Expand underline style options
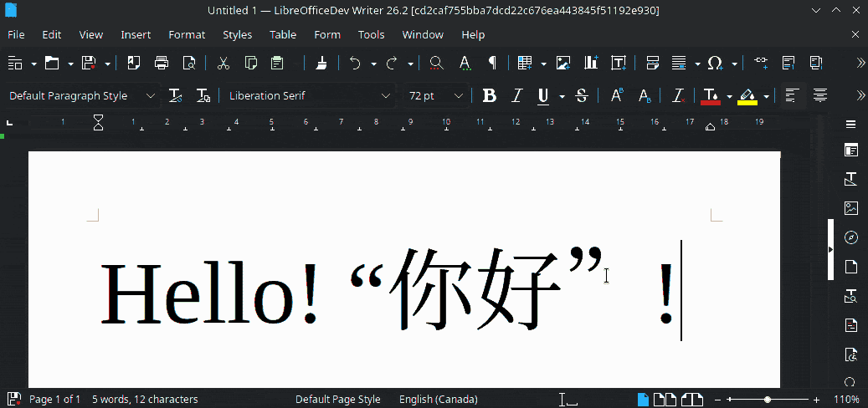Image resolution: width=868 pixels, height=408 pixels. click(562, 96)
